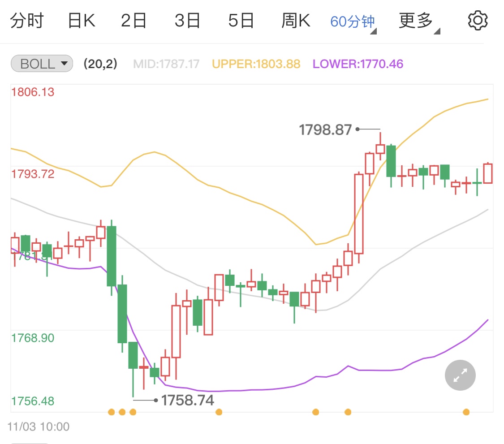Open the chart settings gear icon

pos(478,21)
